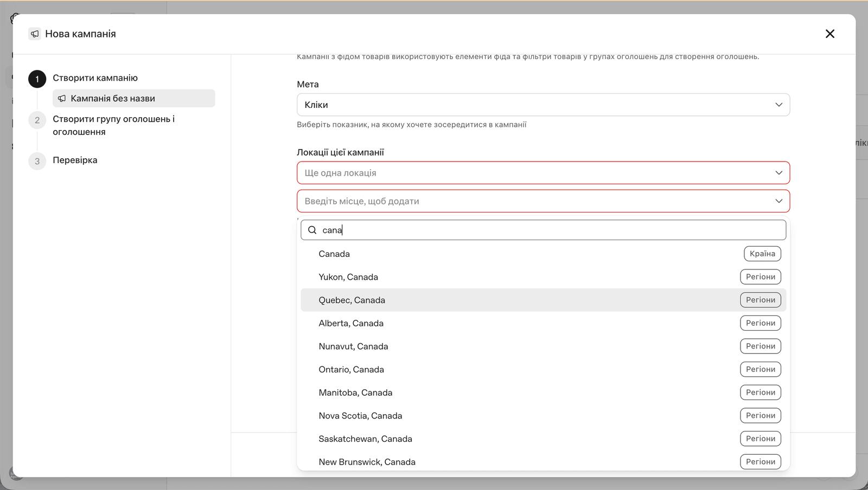Go to Створити групу оголошень step
This screenshot has width=868, height=490.
113,125
